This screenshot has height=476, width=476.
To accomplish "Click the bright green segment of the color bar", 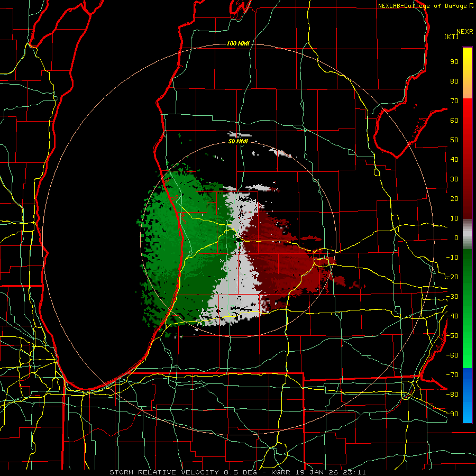I will [x=467, y=349].
